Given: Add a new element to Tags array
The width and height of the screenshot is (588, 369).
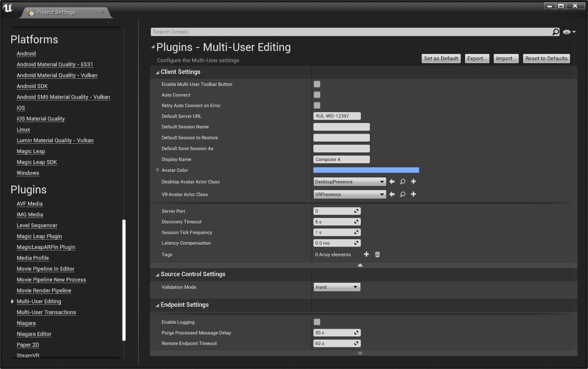Looking at the screenshot, I should coord(366,255).
